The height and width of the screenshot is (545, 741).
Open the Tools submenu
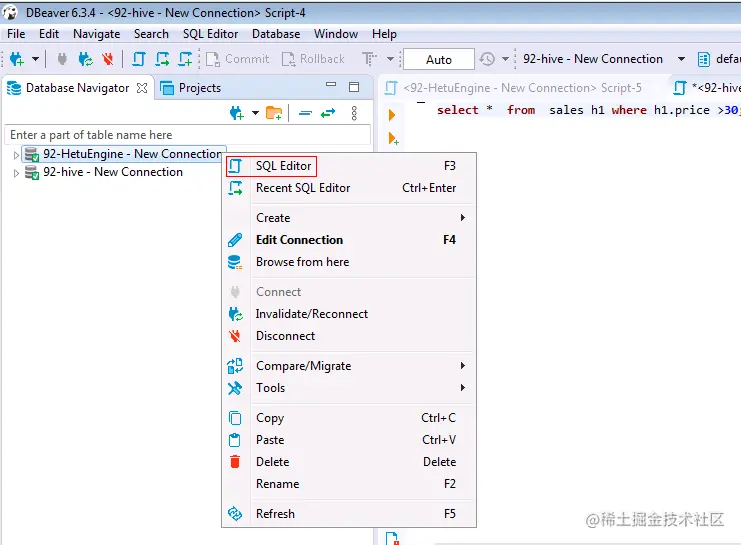(349, 388)
